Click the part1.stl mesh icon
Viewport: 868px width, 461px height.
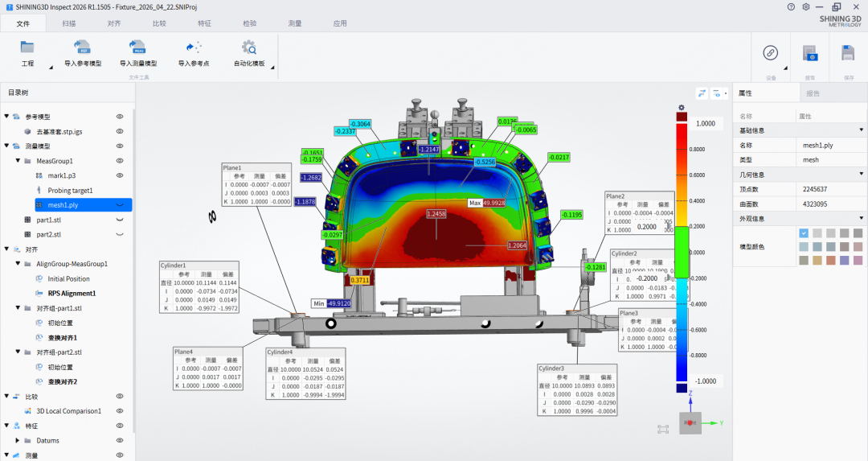(x=27, y=220)
